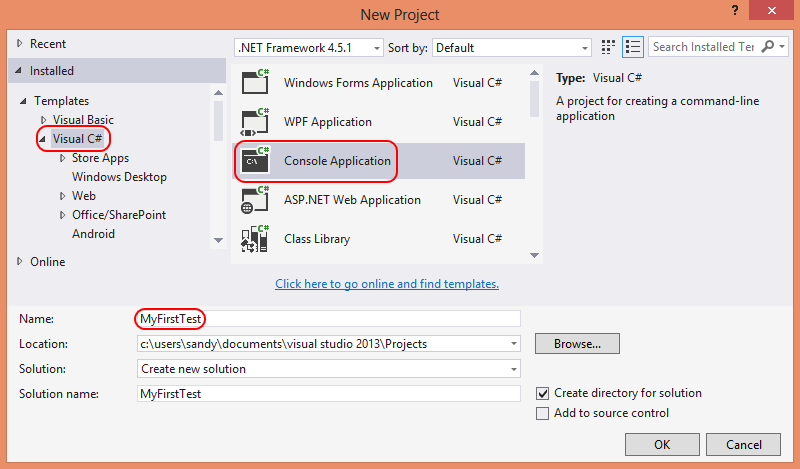Select Visual Basic tree item
Viewport: 800px width, 469px height.
83,120
